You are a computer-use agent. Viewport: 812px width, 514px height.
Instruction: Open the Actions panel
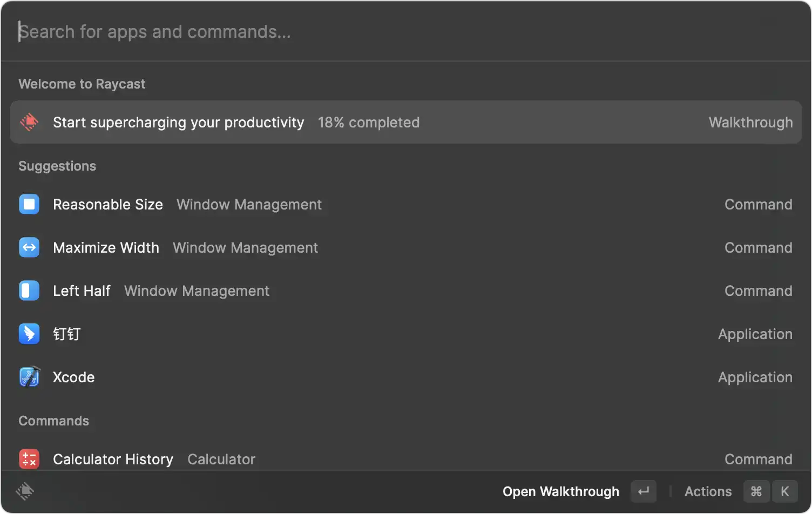[x=708, y=491]
